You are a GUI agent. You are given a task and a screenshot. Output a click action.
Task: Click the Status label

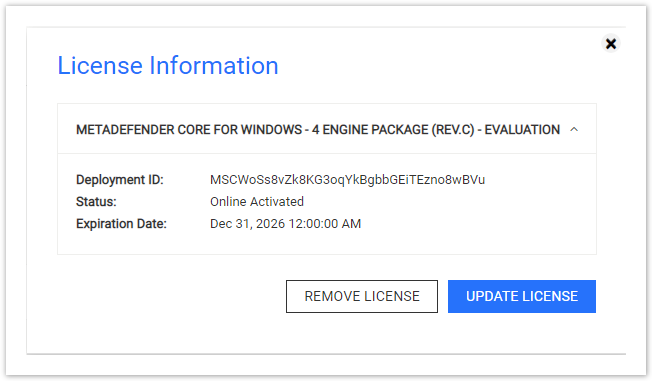pos(96,202)
